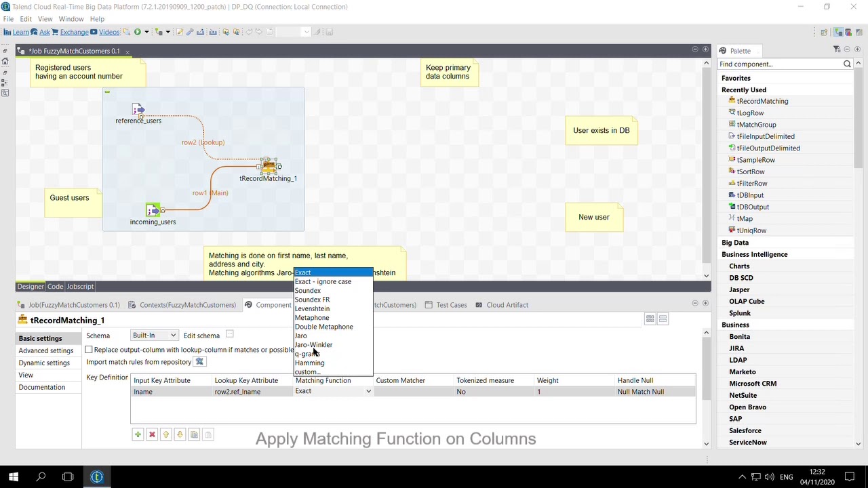The height and width of the screenshot is (488, 868).
Task: Open the Matching Function dropdown arrow for lname
Action: pos(368,392)
